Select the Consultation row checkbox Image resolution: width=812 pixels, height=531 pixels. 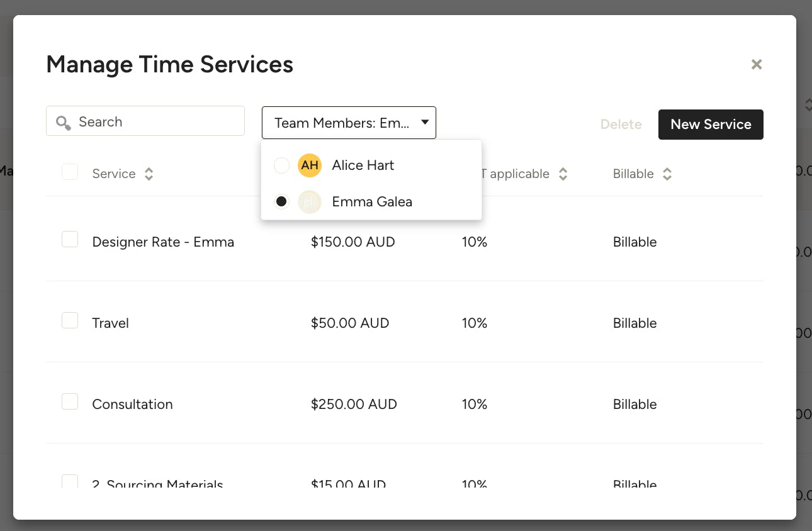(70, 401)
